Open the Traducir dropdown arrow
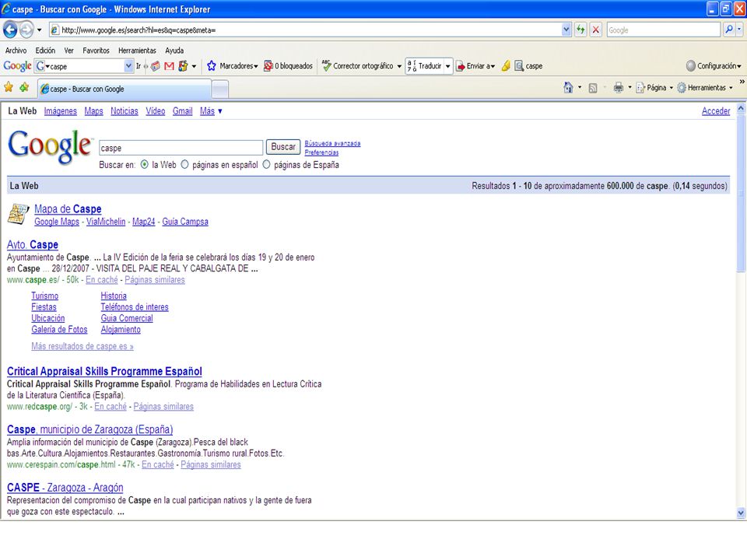This screenshot has width=747, height=560. 447,66
